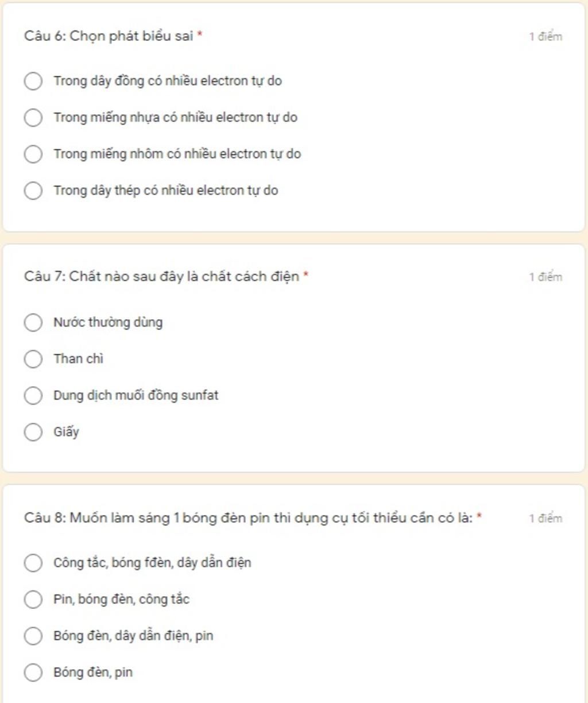Click the Câu 8 question title text

click(248, 518)
